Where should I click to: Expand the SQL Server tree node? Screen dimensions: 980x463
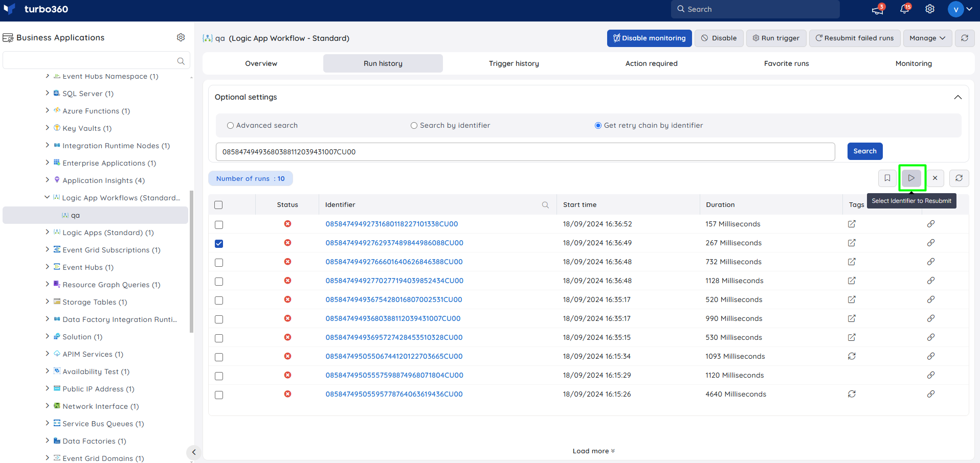pos(47,93)
